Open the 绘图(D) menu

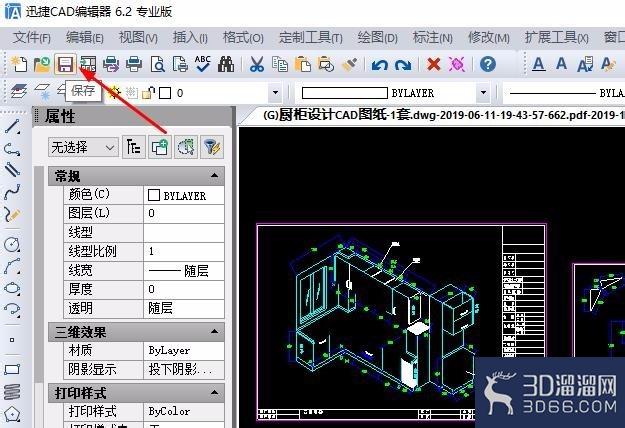coord(377,38)
